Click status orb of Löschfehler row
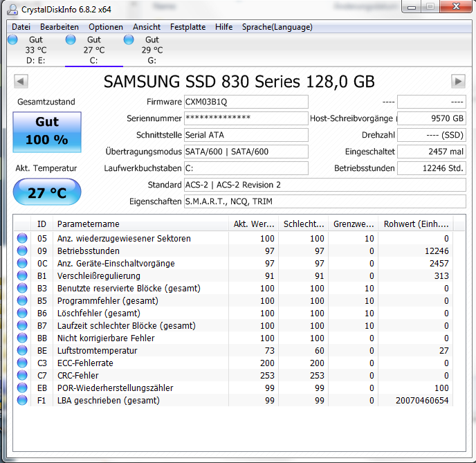The width and height of the screenshot is (476, 463). coord(22,313)
